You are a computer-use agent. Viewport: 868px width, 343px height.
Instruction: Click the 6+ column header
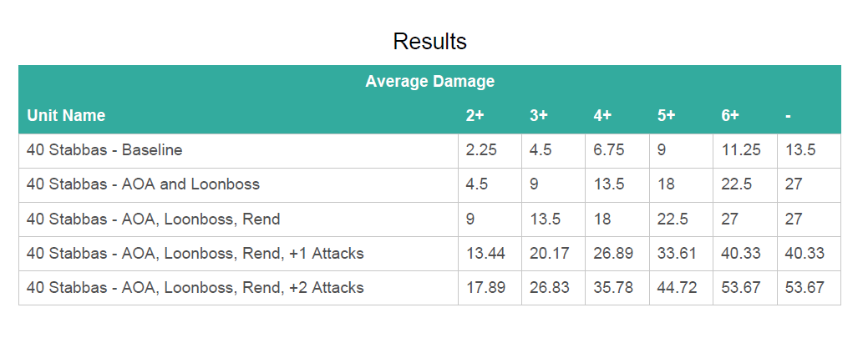[x=730, y=116]
